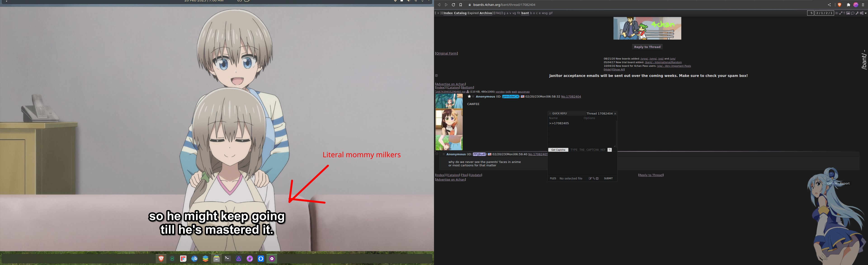Tick the Quick Reply persistent checkbox

[x=550, y=114]
